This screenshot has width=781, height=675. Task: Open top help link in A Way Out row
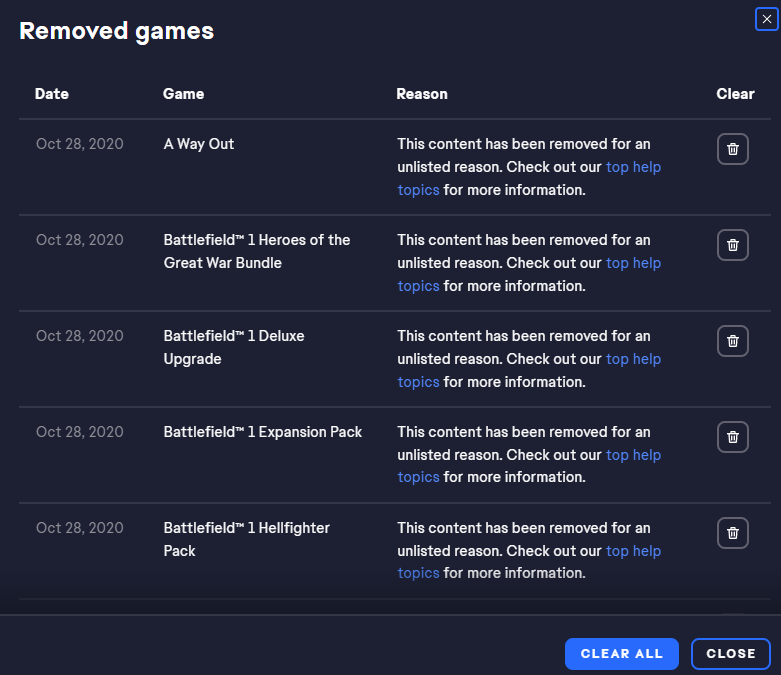pos(633,167)
